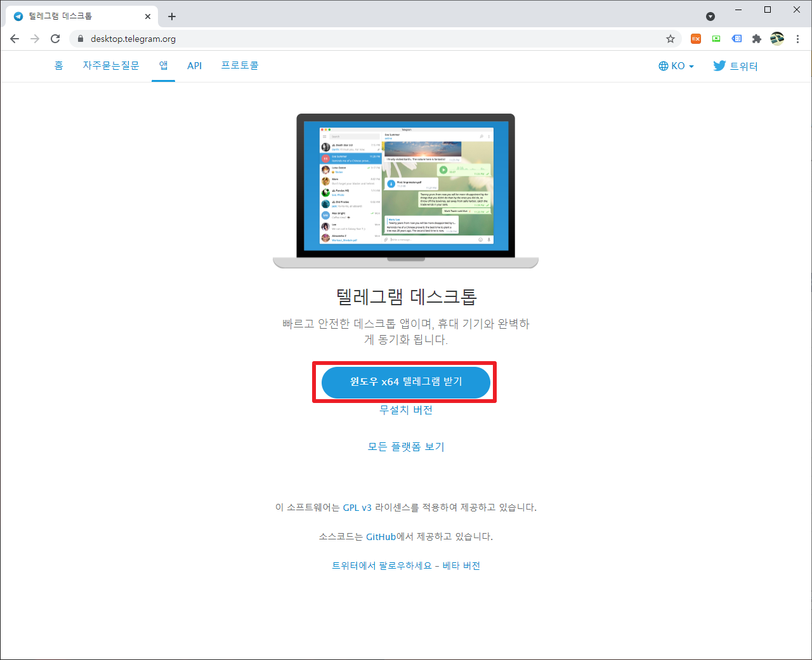Open the 모든 플랫폼 보기 link
Viewport: 812px width, 660px height.
(x=406, y=447)
